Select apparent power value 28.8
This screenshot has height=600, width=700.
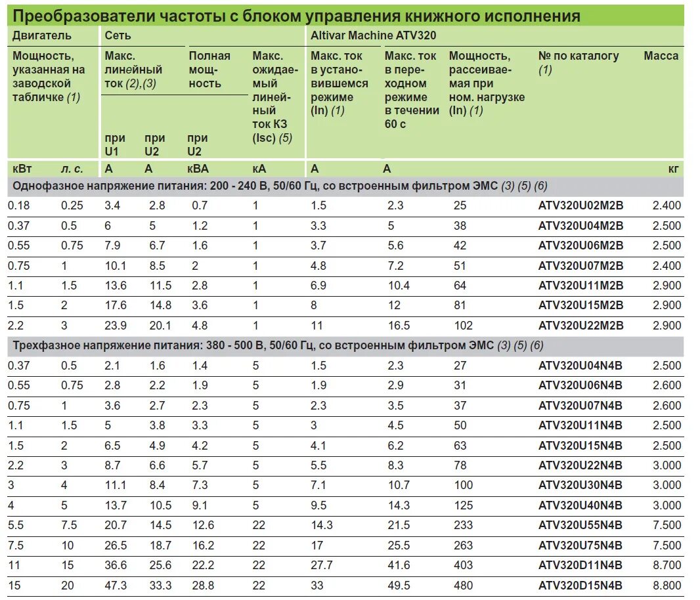pyautogui.click(x=203, y=586)
